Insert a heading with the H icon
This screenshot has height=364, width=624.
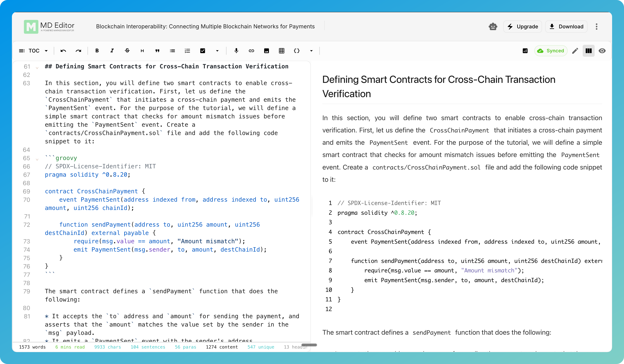point(142,51)
